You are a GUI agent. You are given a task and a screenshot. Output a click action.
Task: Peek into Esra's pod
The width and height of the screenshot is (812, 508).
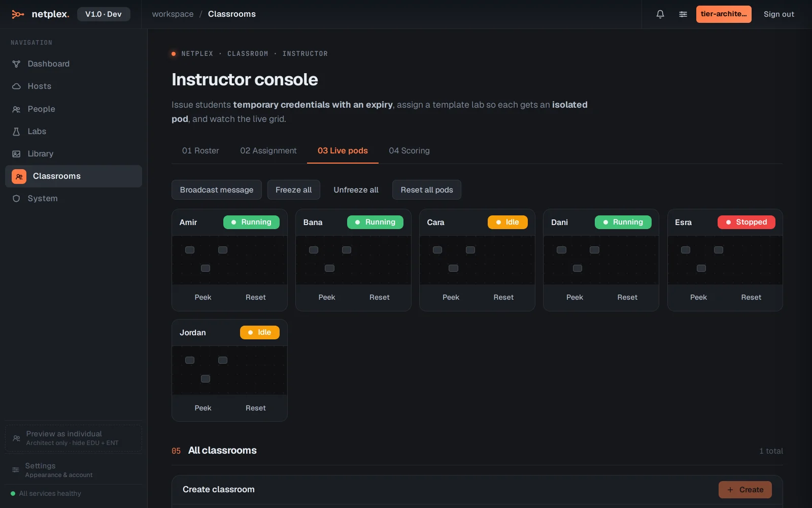pyautogui.click(x=698, y=298)
